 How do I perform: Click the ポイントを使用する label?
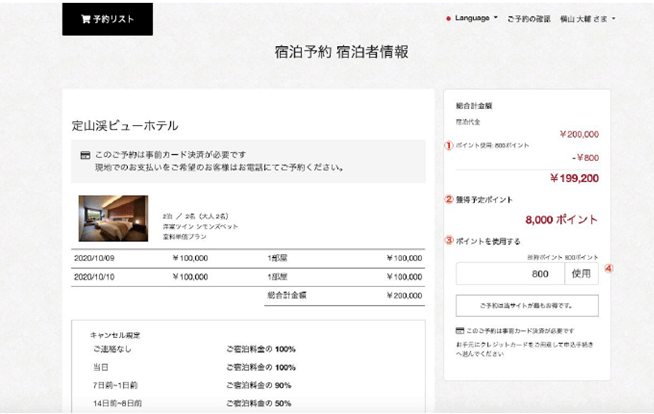pyautogui.click(x=488, y=241)
